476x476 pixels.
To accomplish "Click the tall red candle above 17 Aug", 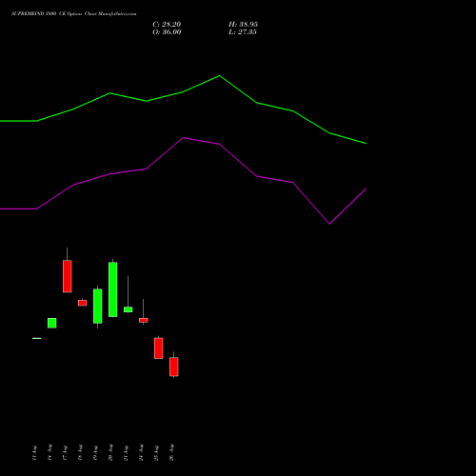I will point(68,276).
